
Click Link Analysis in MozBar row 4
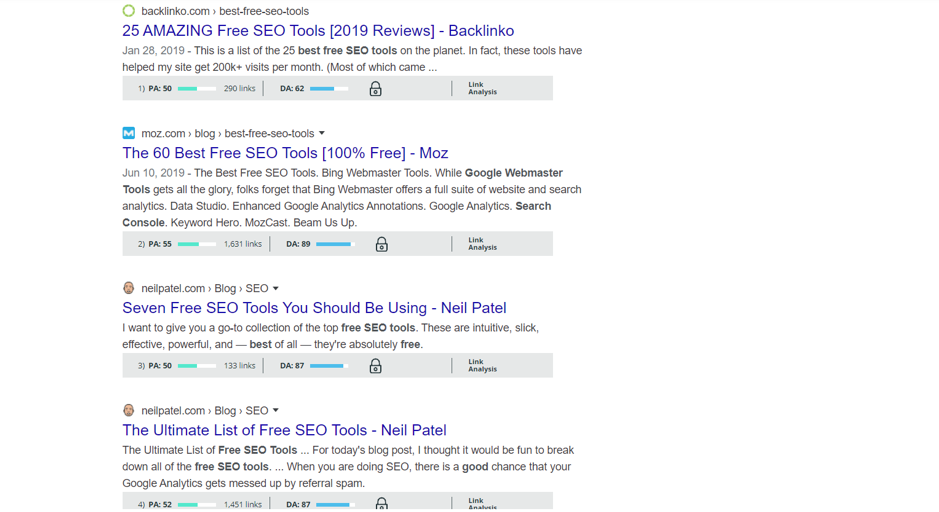tap(483, 504)
